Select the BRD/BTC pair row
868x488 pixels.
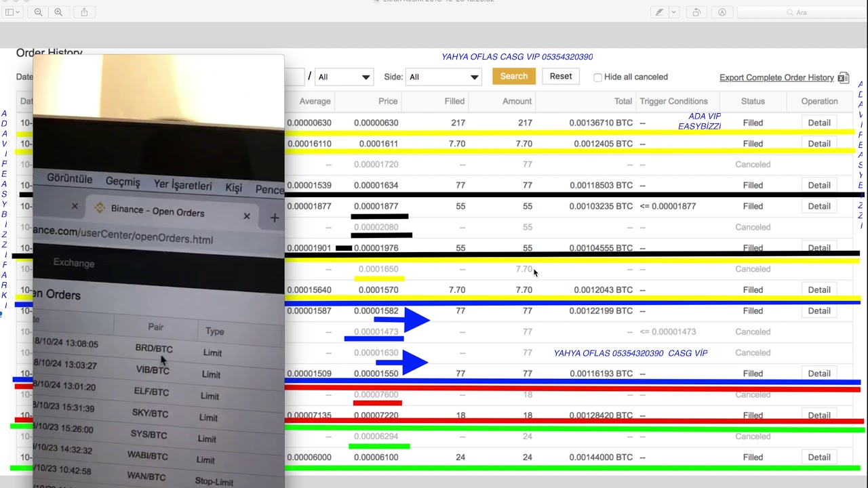(x=154, y=348)
